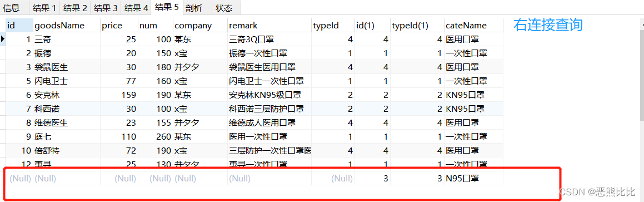Image resolution: width=644 pixels, height=202 pixels.
Task: Select the 振德一次性口罩 remark cell
Action: point(269,53)
